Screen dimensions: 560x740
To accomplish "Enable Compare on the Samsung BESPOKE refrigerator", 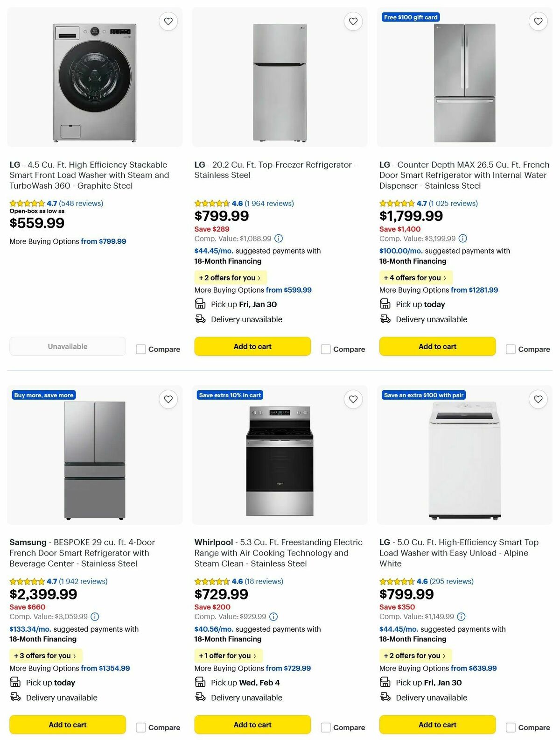I will click(140, 727).
